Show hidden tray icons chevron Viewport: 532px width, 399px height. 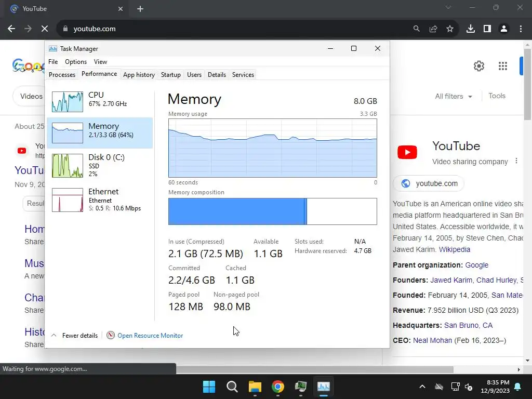422,387
